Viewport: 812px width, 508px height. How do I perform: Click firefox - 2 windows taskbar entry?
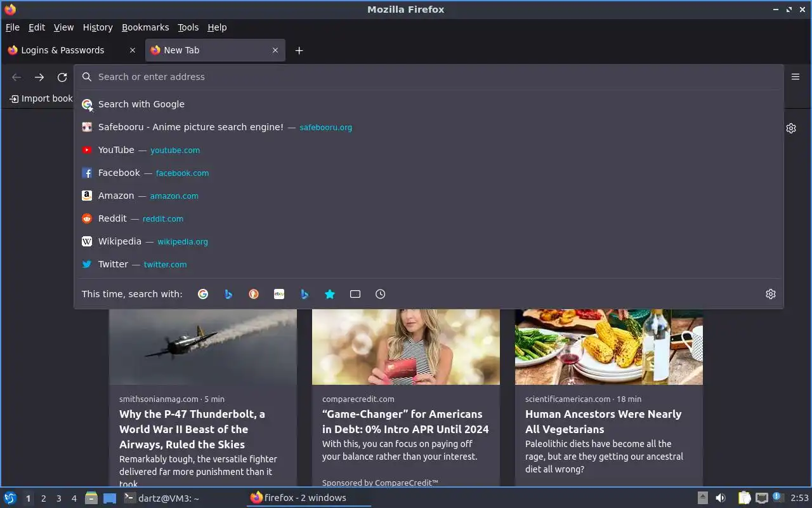point(308,498)
